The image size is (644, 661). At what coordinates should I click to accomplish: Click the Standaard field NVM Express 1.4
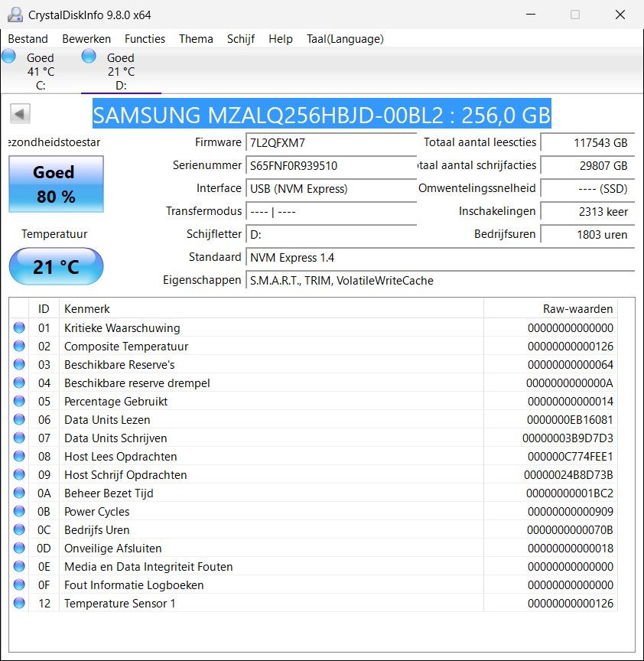[x=440, y=257]
